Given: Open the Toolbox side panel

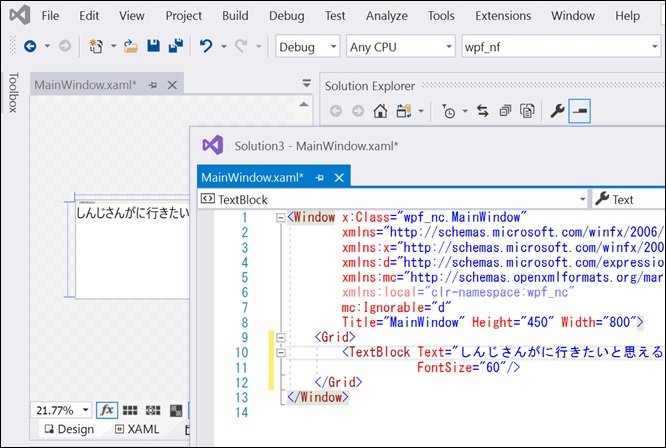Looking at the screenshot, I should [13, 92].
